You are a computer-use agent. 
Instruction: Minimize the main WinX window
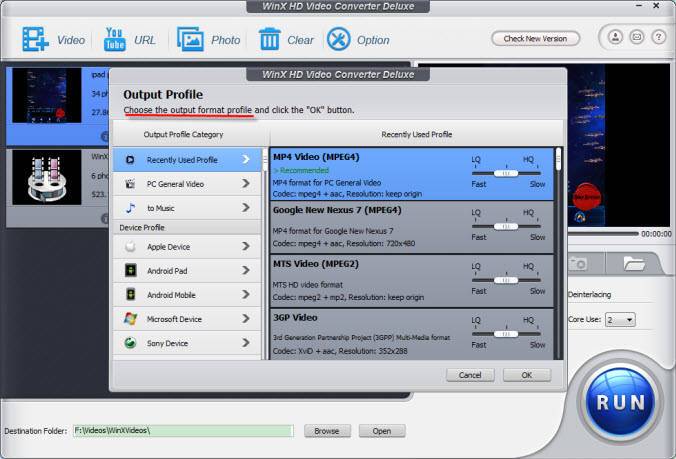click(639, 6)
